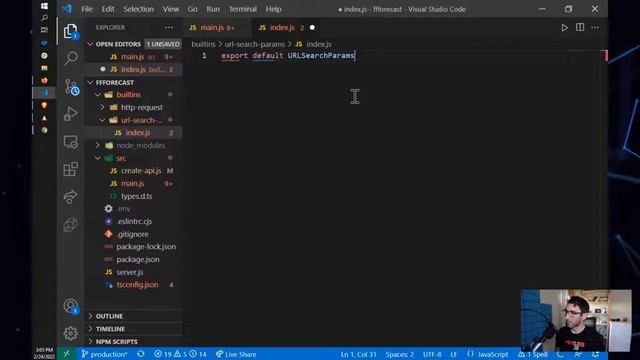Image resolution: width=640 pixels, height=360 pixels.
Task: Expand the Outline section
Action: (90, 316)
